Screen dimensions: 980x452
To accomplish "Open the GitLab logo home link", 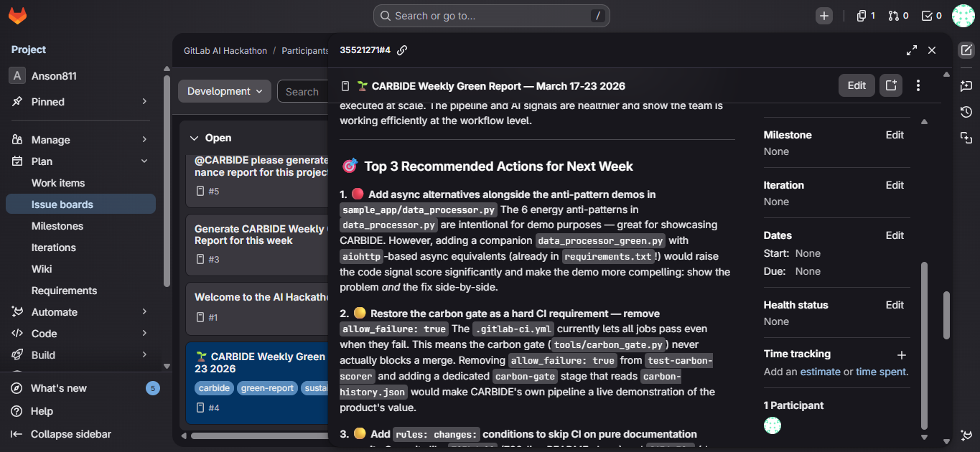I will tap(17, 16).
